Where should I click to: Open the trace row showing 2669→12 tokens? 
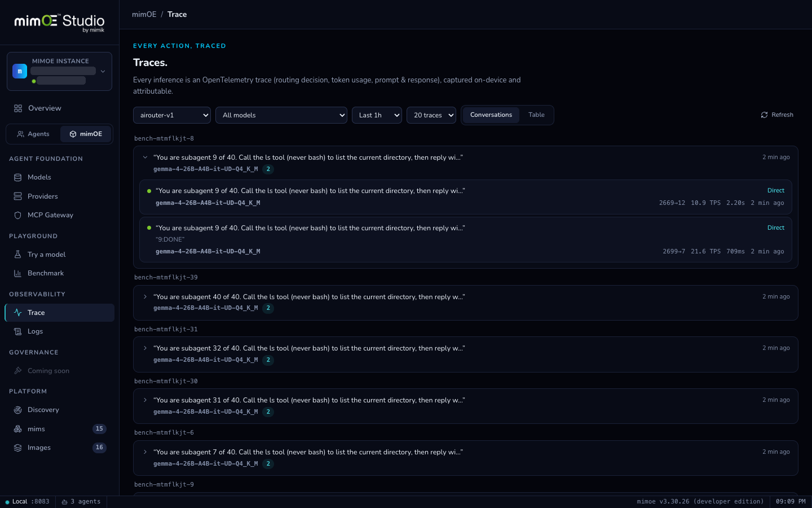pos(466,197)
